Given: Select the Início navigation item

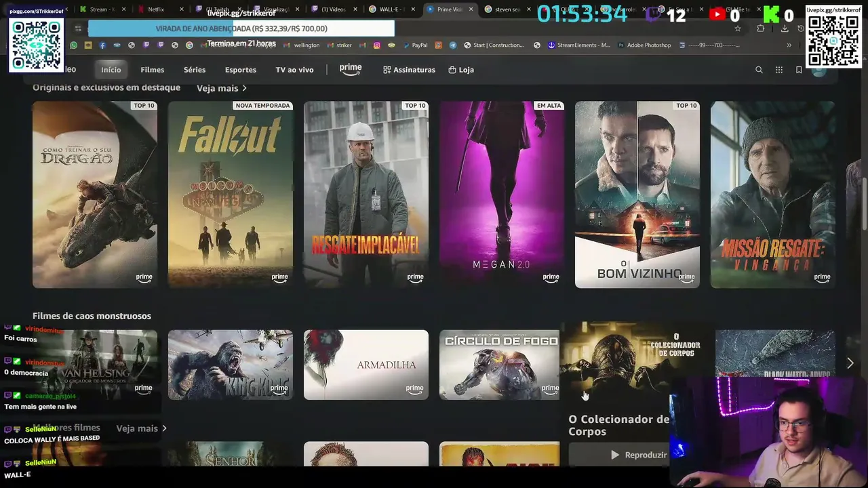Looking at the screenshot, I should click(111, 70).
